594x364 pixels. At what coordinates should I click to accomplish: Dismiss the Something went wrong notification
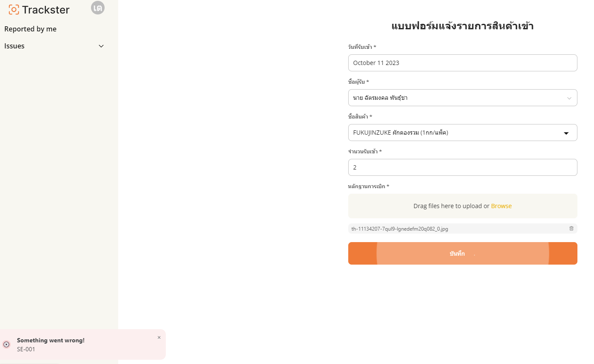pyautogui.click(x=159, y=338)
